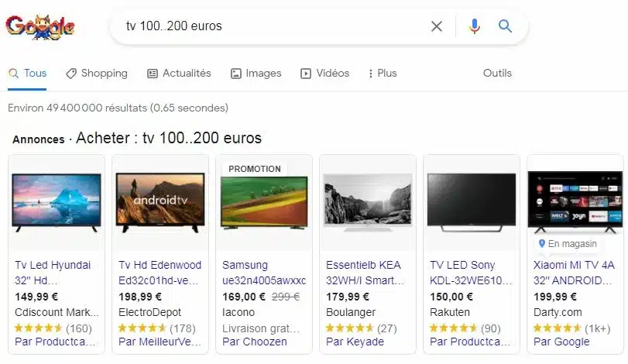Screen dimensions: 628x364
Task: Click the 'Par Google' link
Action: coord(561,342)
